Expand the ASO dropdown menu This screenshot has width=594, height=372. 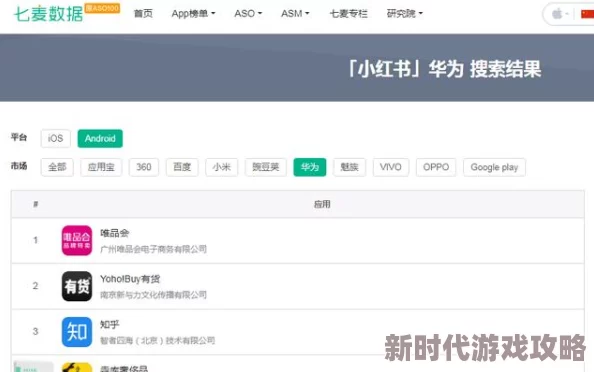coord(248,14)
